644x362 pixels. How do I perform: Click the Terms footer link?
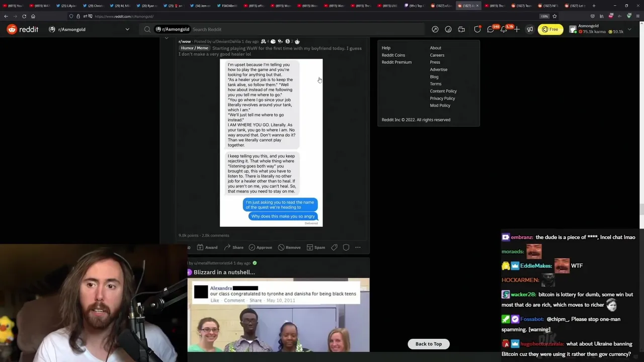click(x=436, y=83)
